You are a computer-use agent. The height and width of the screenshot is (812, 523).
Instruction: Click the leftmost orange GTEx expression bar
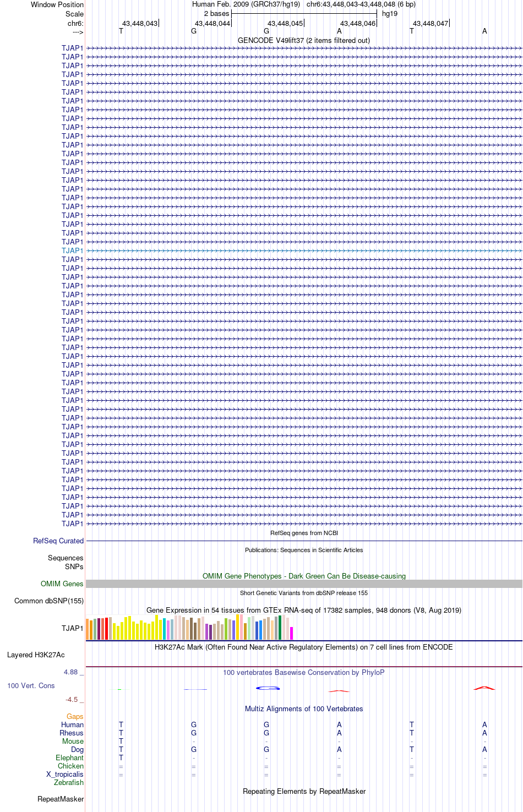(x=87, y=629)
